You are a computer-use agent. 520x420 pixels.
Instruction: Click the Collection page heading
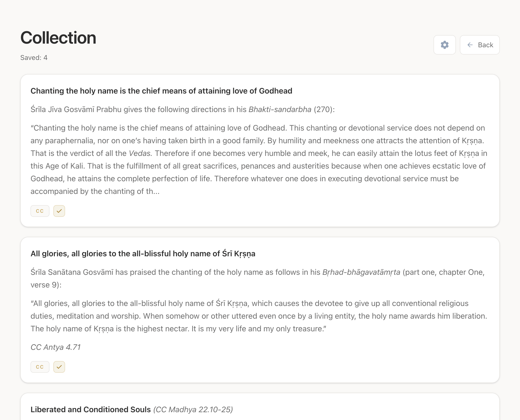pyautogui.click(x=58, y=38)
